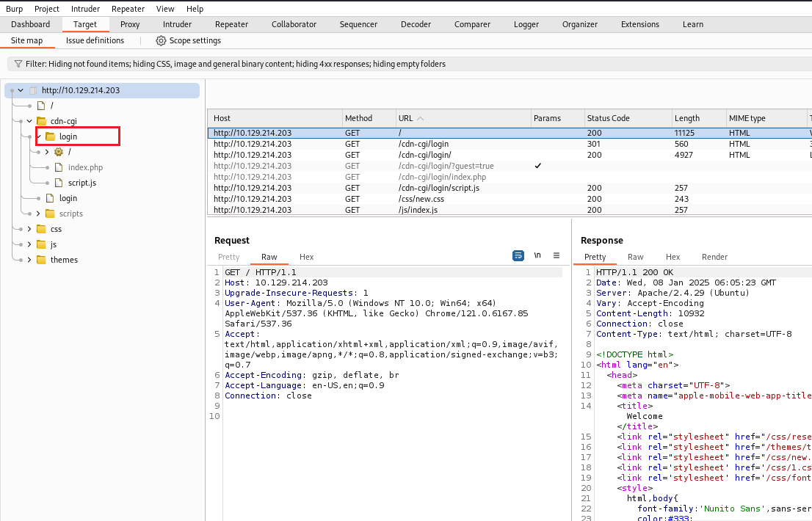Click the gear icon under login folder
812x521 pixels.
pyautogui.click(x=59, y=152)
